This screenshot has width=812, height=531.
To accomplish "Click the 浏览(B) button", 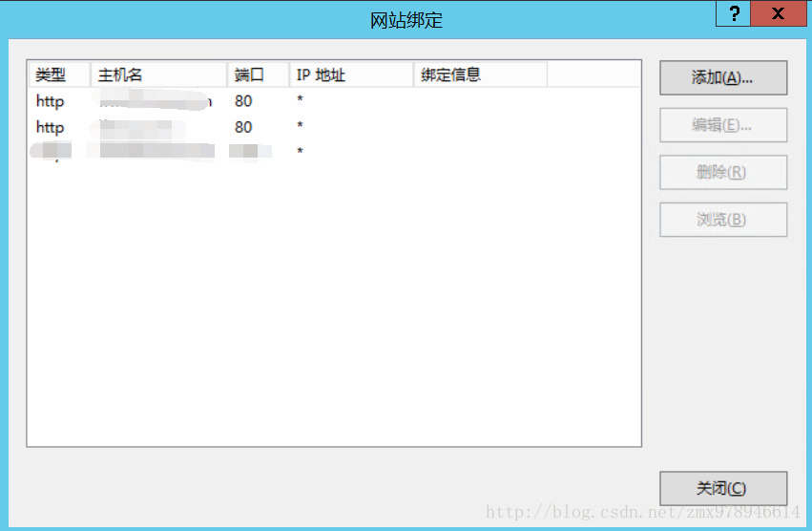I will coord(722,220).
